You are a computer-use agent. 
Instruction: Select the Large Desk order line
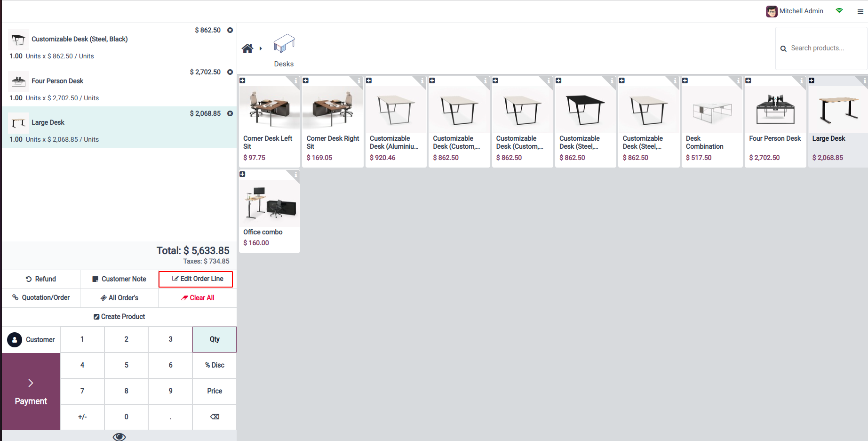(119, 127)
